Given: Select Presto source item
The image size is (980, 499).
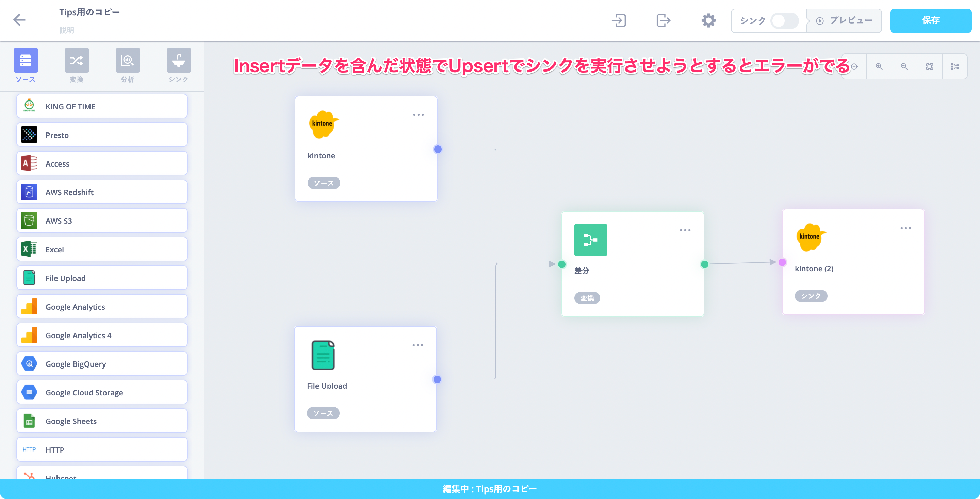Looking at the screenshot, I should click(x=102, y=135).
